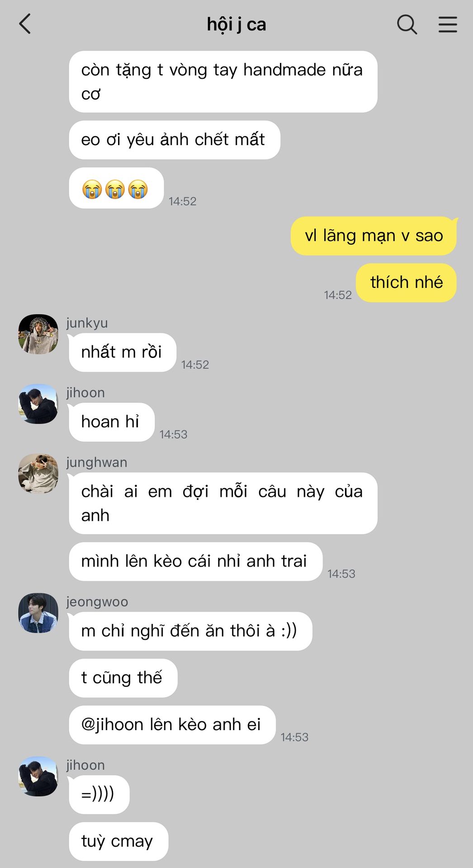Open junghwan's profile avatar
Viewport: 473px width, 868px height.
point(38,473)
